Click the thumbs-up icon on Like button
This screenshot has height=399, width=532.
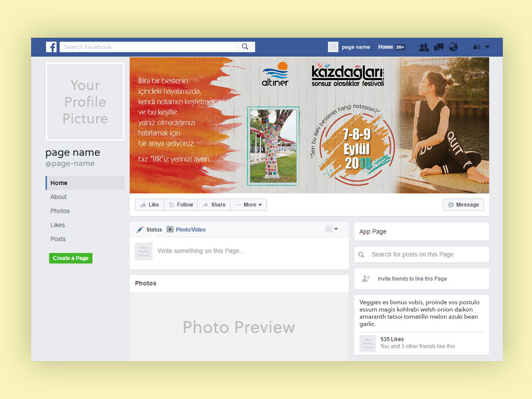click(143, 205)
